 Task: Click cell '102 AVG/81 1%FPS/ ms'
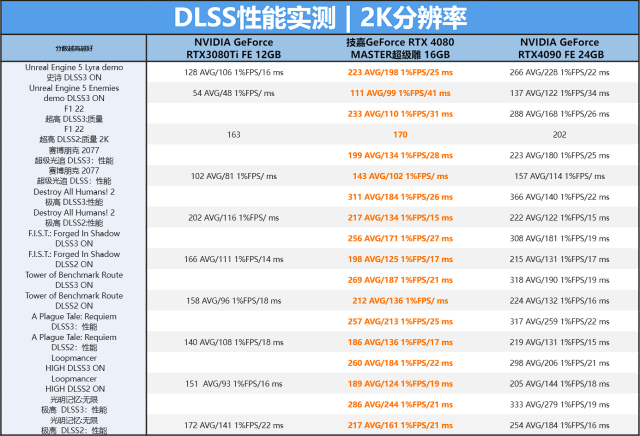[x=233, y=176]
